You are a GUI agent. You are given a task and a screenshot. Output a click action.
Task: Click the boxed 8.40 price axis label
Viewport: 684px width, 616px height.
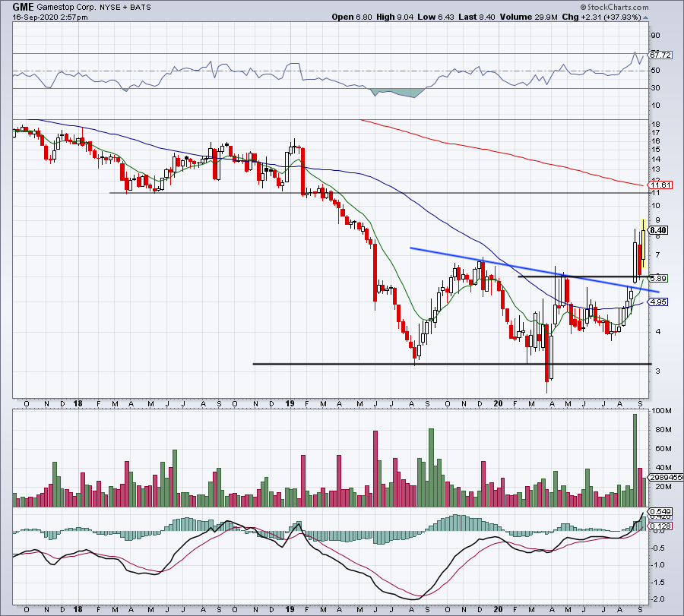tap(658, 231)
